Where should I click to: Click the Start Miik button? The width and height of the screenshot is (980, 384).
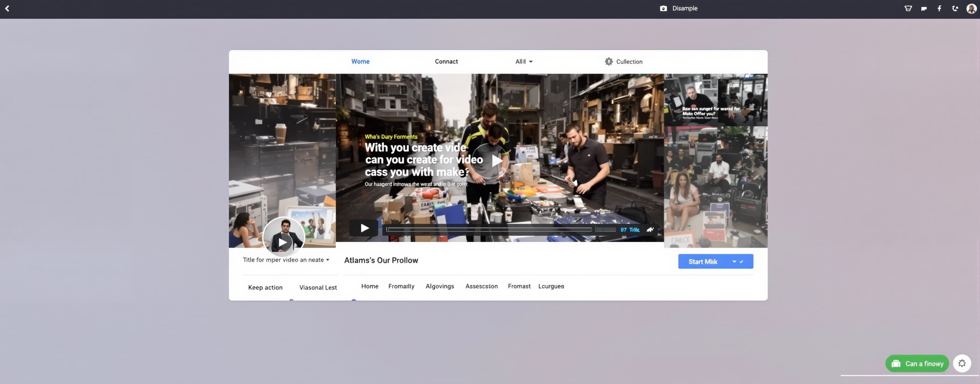coord(715,262)
